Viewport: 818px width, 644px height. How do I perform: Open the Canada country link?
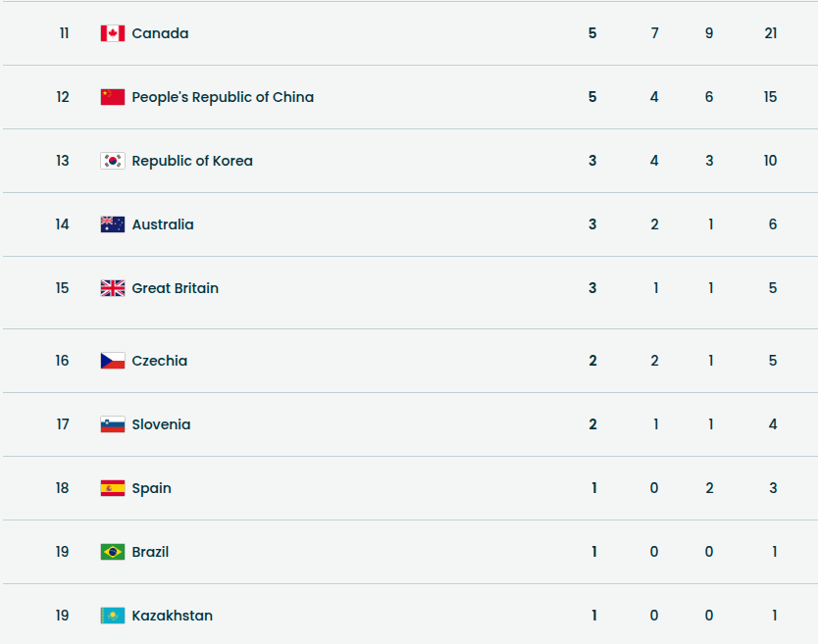160,33
